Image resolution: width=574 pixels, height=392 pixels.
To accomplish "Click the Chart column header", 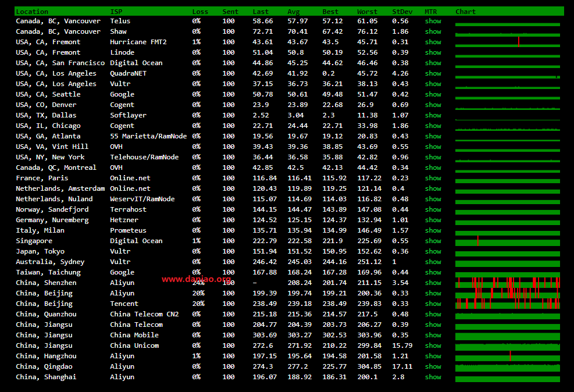I will click(x=465, y=12).
